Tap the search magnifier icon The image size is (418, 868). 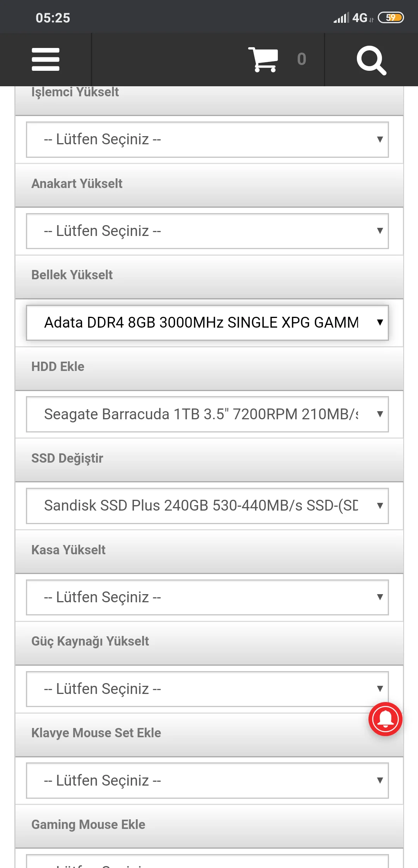(x=371, y=60)
